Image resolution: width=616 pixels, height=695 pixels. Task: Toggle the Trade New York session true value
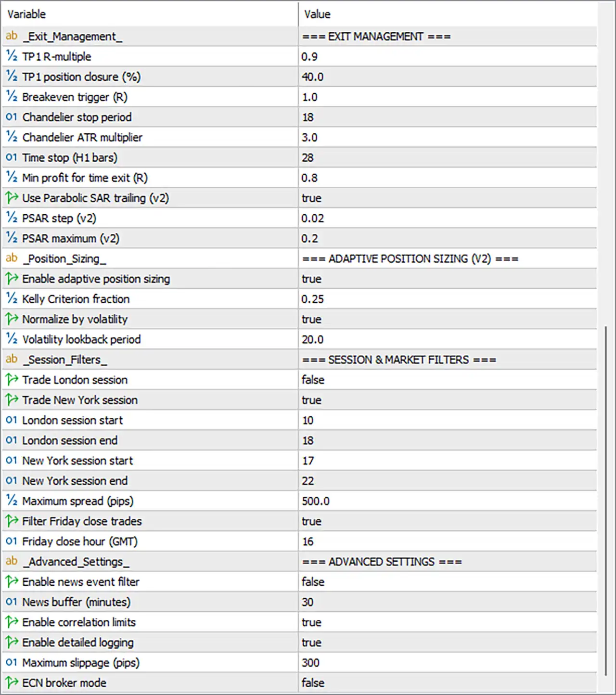(312, 400)
